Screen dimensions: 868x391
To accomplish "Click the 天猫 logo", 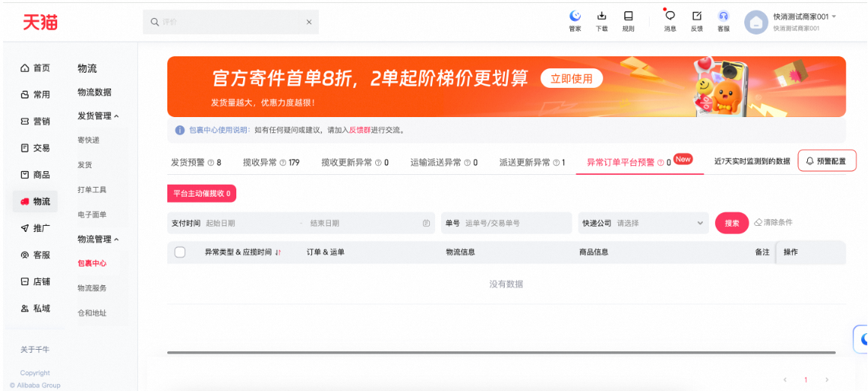I will [40, 23].
